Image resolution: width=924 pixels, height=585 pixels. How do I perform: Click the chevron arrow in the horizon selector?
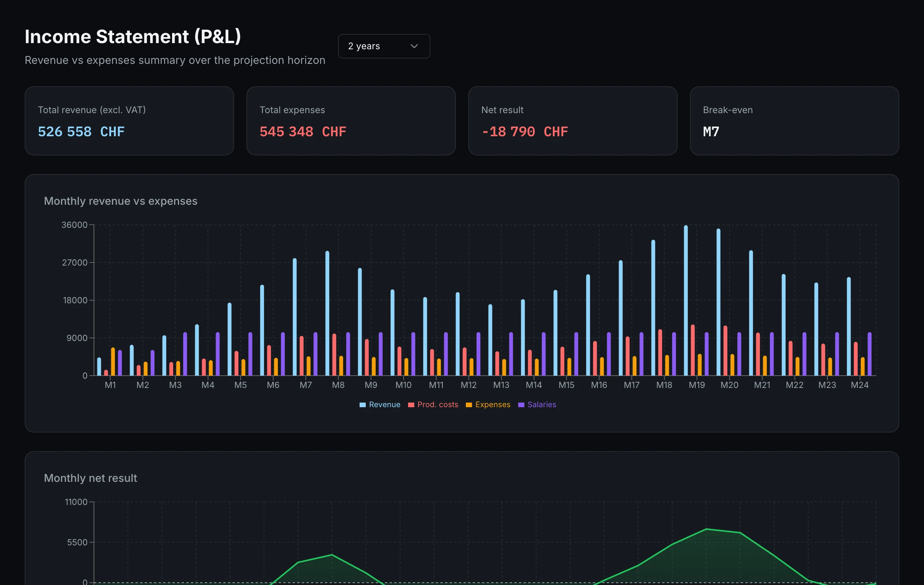[x=414, y=46]
